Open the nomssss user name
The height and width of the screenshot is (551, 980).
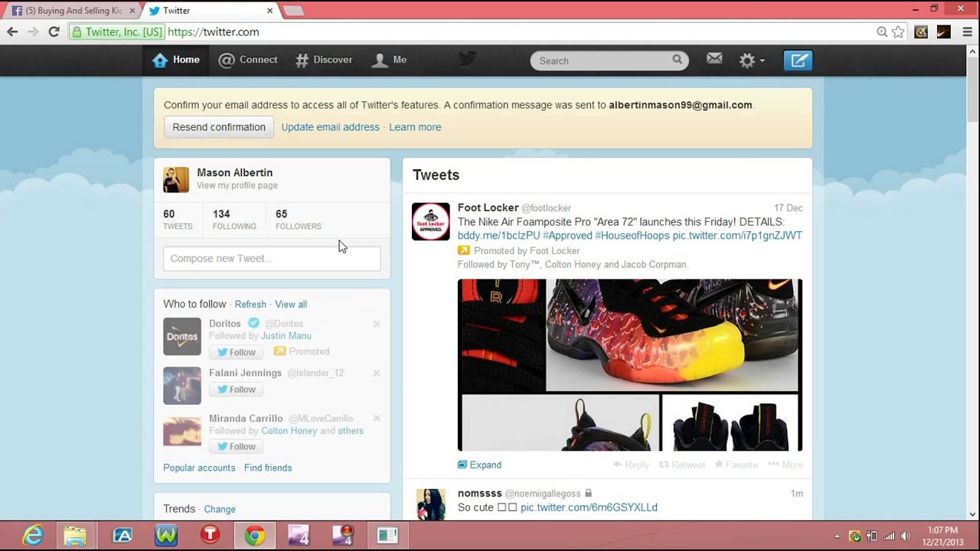pos(479,494)
